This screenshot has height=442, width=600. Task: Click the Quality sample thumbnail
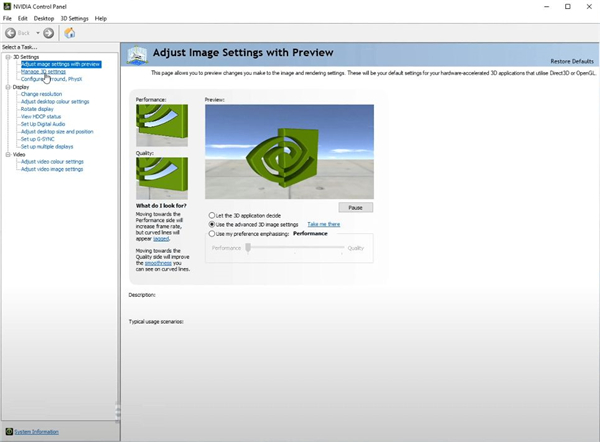click(x=161, y=178)
